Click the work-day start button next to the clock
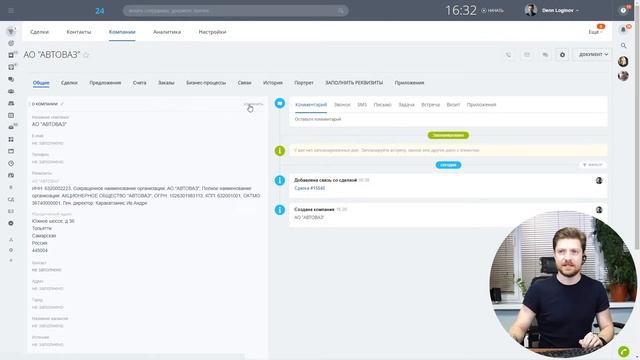Screen dimensions: 640x360 pyautogui.click(x=492, y=11)
